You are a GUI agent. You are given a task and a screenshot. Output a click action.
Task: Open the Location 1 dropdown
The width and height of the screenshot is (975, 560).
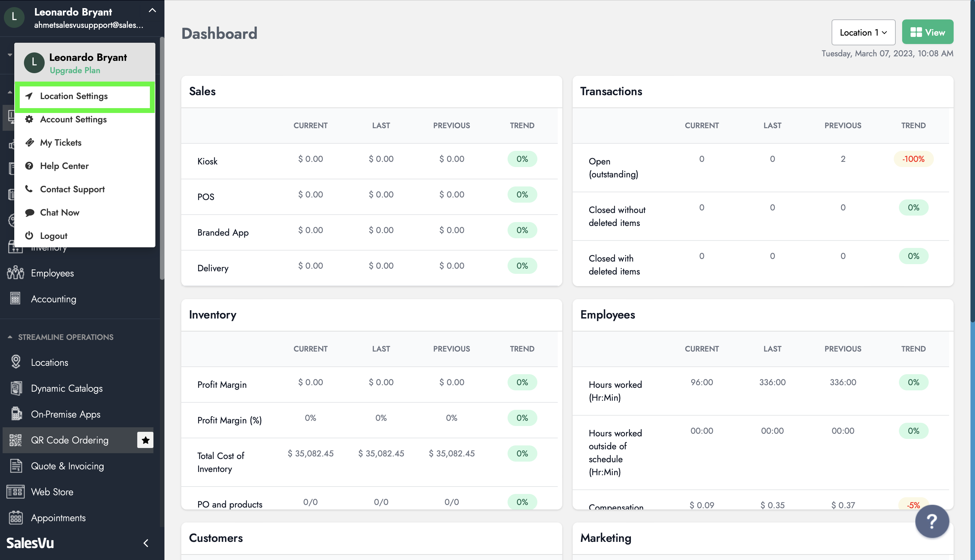coord(863,32)
